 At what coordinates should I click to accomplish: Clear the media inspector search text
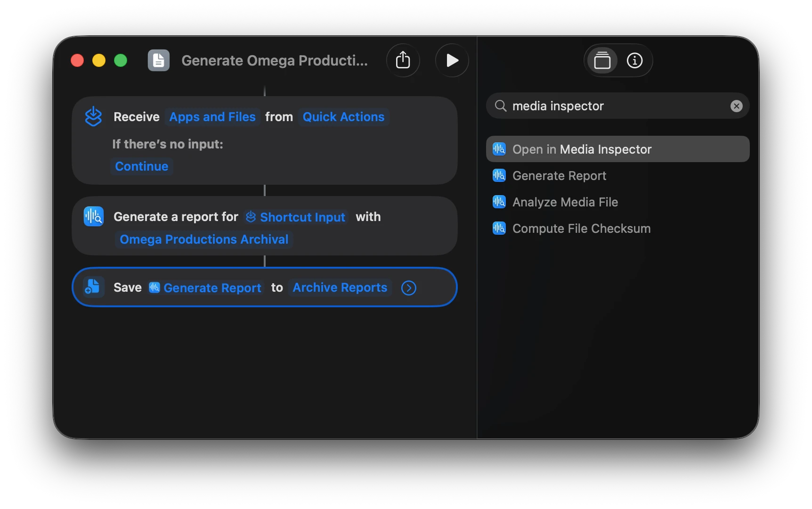(736, 106)
